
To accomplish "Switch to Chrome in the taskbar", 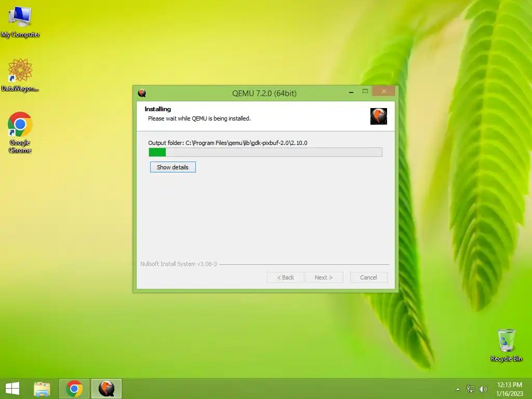I will click(x=74, y=389).
